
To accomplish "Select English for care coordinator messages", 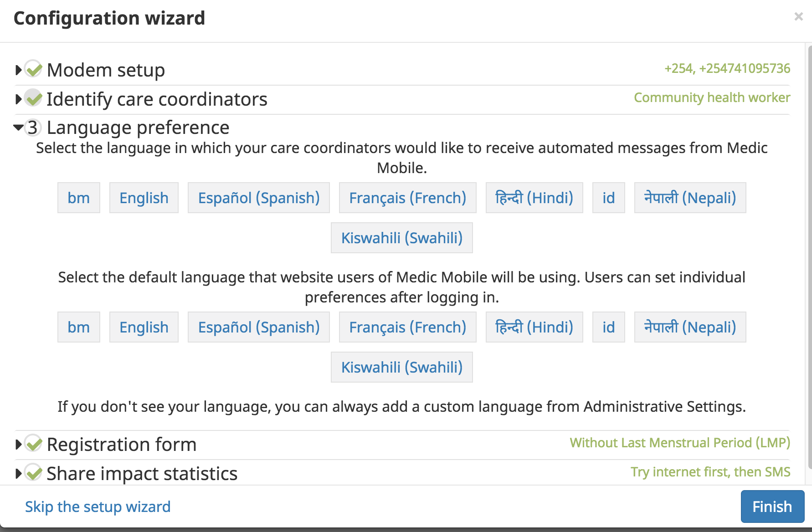I will 144,198.
